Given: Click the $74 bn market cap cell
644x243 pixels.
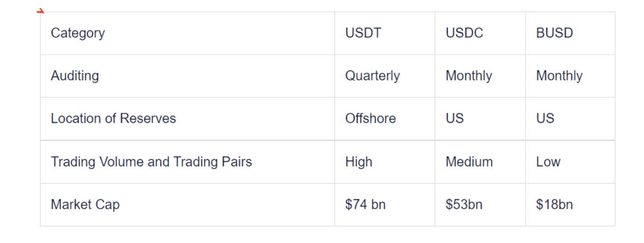Looking at the screenshot, I should point(365,204).
